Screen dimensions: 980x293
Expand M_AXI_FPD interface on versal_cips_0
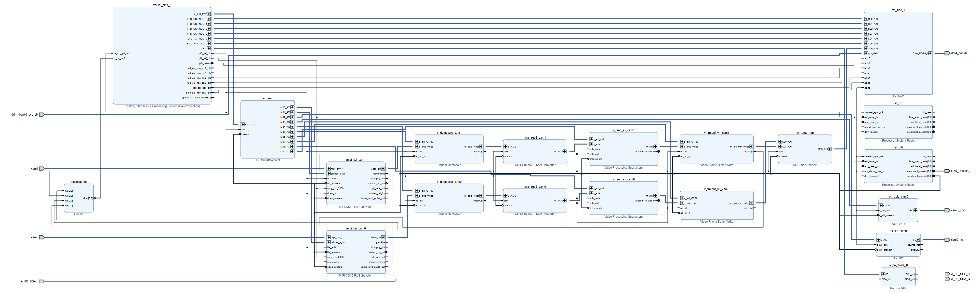[209, 14]
